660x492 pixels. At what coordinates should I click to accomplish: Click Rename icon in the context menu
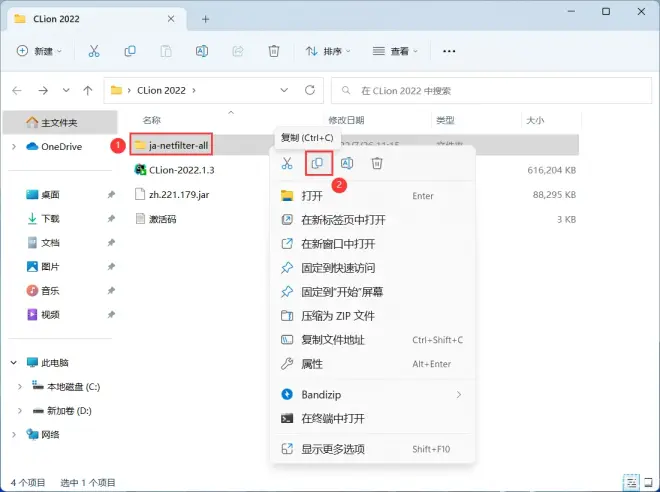347,163
